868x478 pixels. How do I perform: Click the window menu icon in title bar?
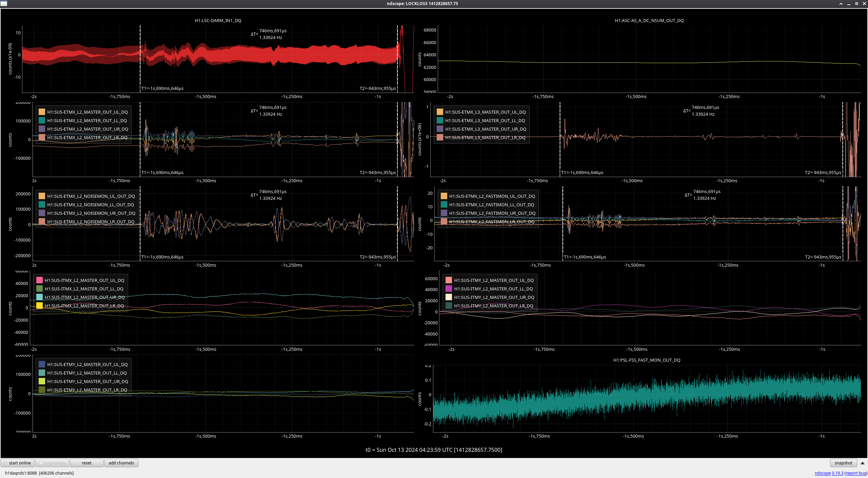pos(3,3)
